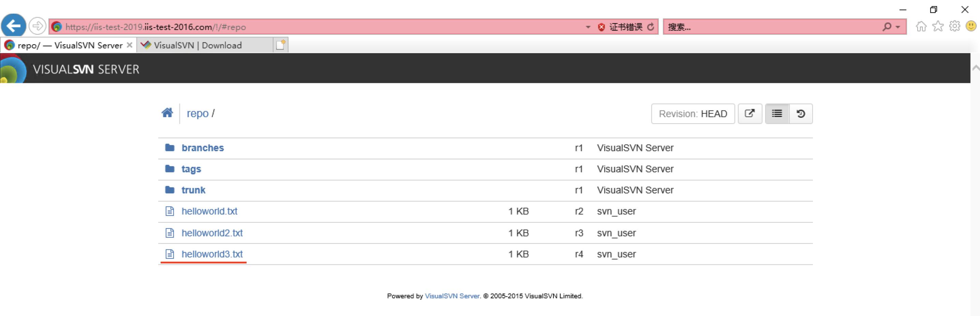Open the helloworld.txt file link
The image size is (980, 316).
tap(209, 211)
